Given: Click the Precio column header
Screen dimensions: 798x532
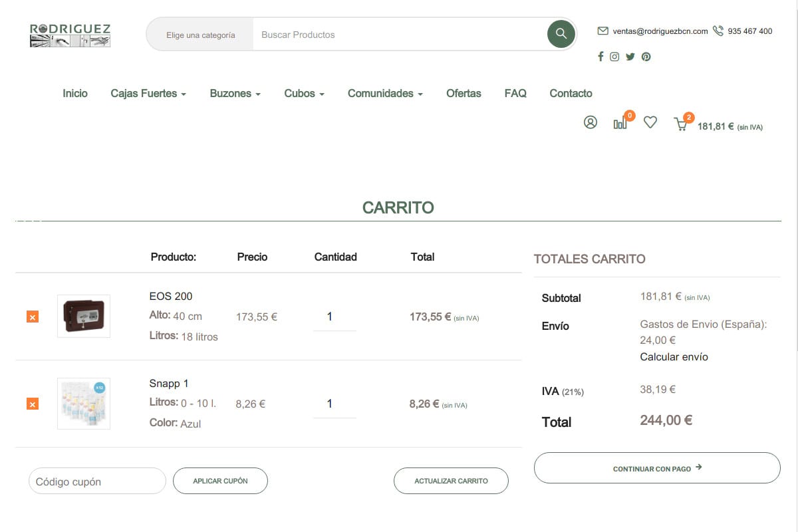Looking at the screenshot, I should 252,257.
